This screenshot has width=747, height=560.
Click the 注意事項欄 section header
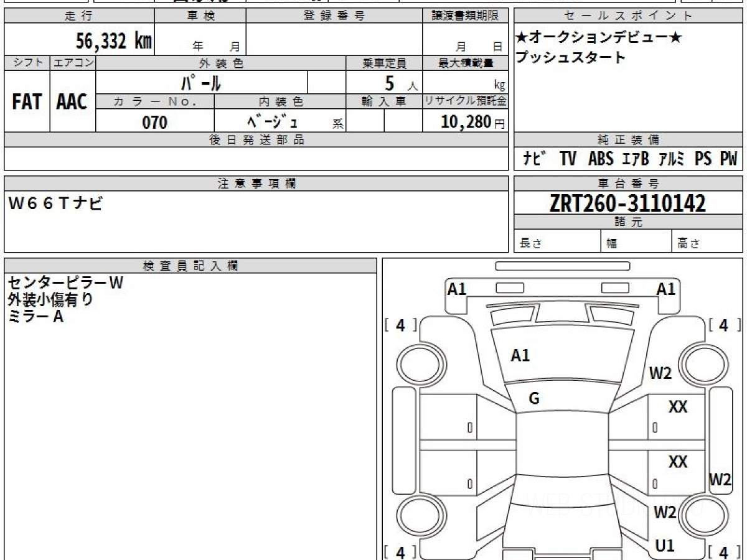click(256, 184)
